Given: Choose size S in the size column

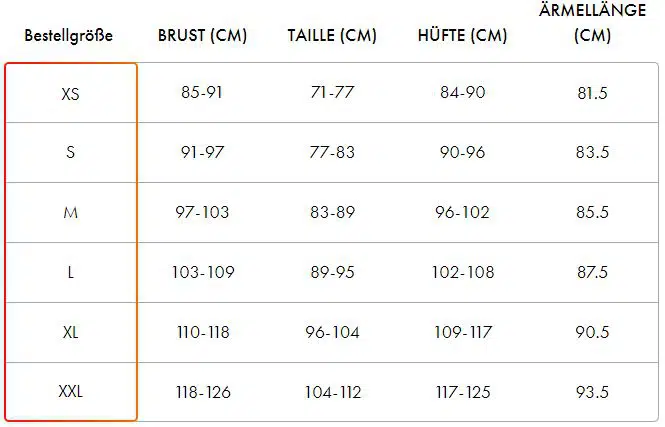Looking at the screenshot, I should 70,152.
